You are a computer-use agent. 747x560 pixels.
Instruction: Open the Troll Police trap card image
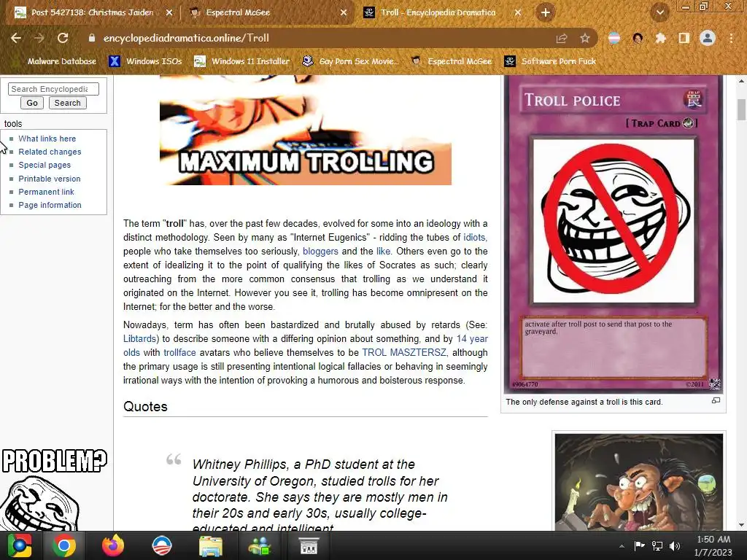click(614, 234)
